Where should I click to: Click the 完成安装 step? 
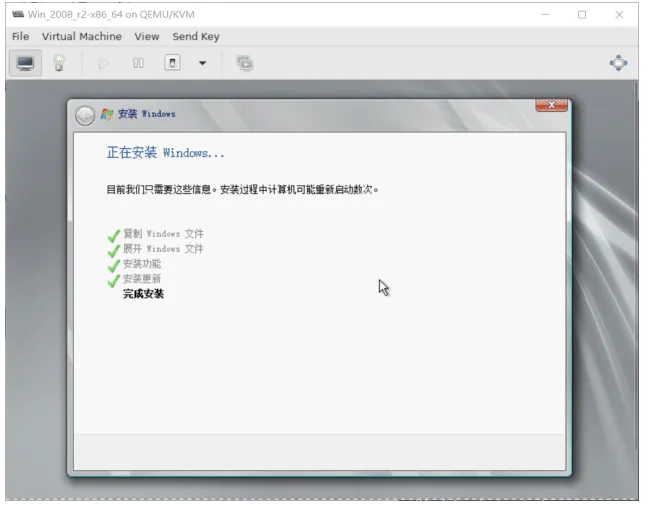click(143, 294)
